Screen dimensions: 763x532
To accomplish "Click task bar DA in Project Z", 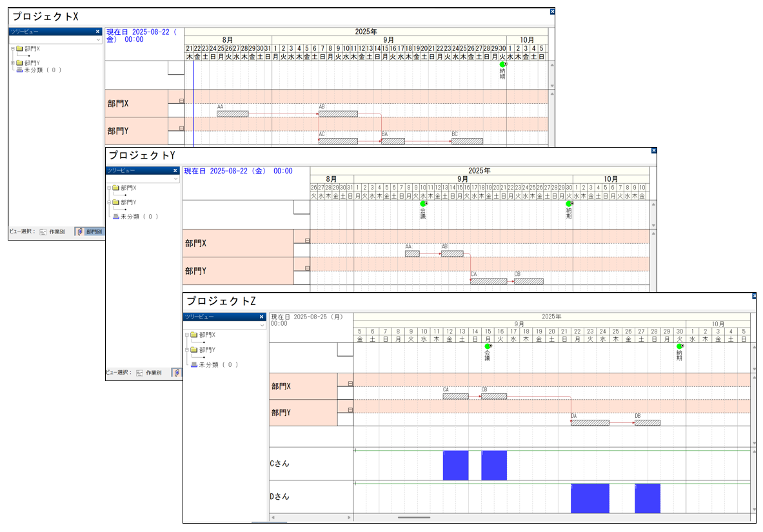I will (590, 423).
